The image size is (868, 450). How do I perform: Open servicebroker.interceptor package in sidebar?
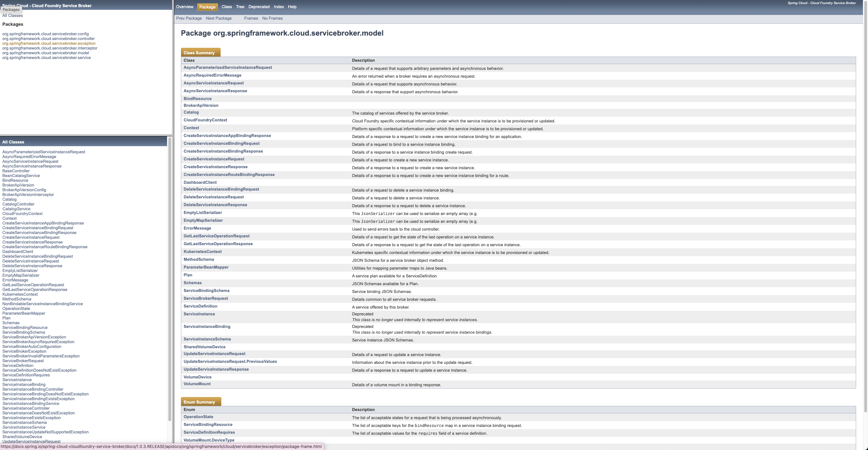pyautogui.click(x=50, y=48)
